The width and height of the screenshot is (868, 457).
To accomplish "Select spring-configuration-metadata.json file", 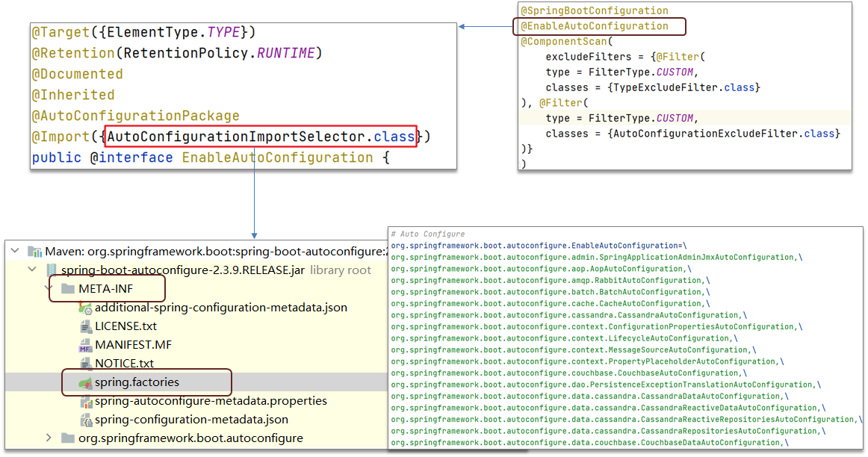I will click(x=191, y=420).
